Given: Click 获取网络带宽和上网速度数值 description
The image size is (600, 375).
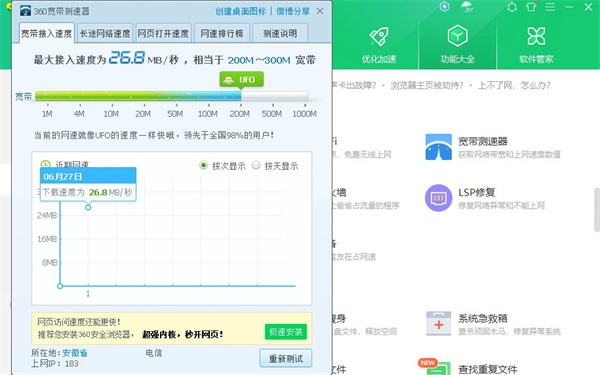Looking at the screenshot, I should (510, 154).
